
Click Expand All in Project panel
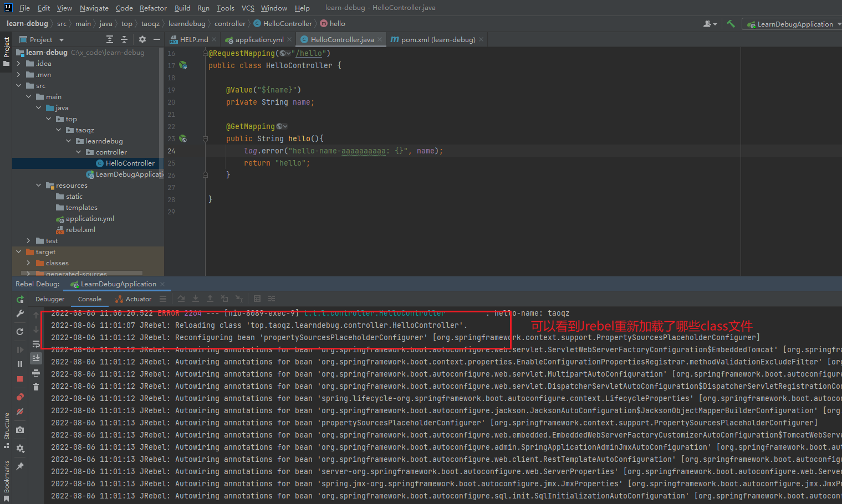[110, 39]
